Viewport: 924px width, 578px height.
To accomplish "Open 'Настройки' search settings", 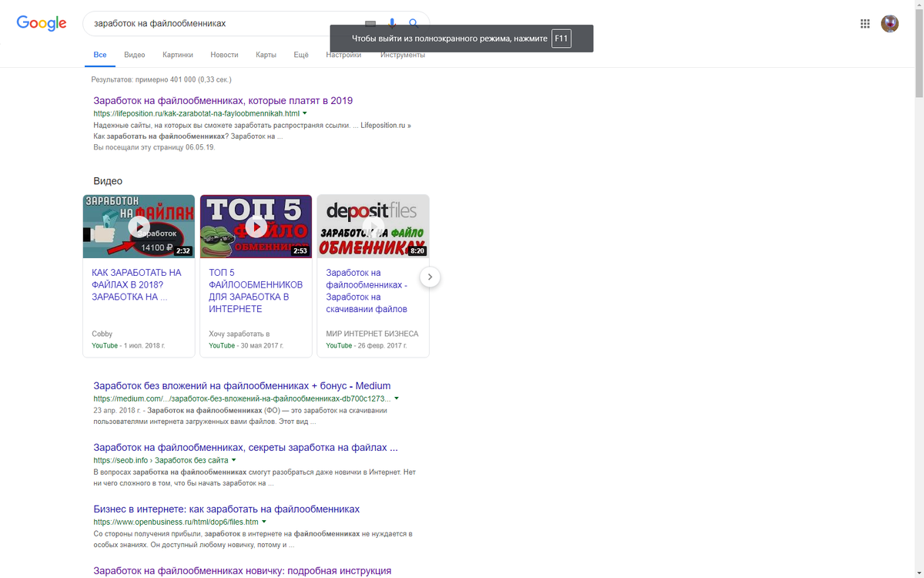I will click(x=343, y=55).
